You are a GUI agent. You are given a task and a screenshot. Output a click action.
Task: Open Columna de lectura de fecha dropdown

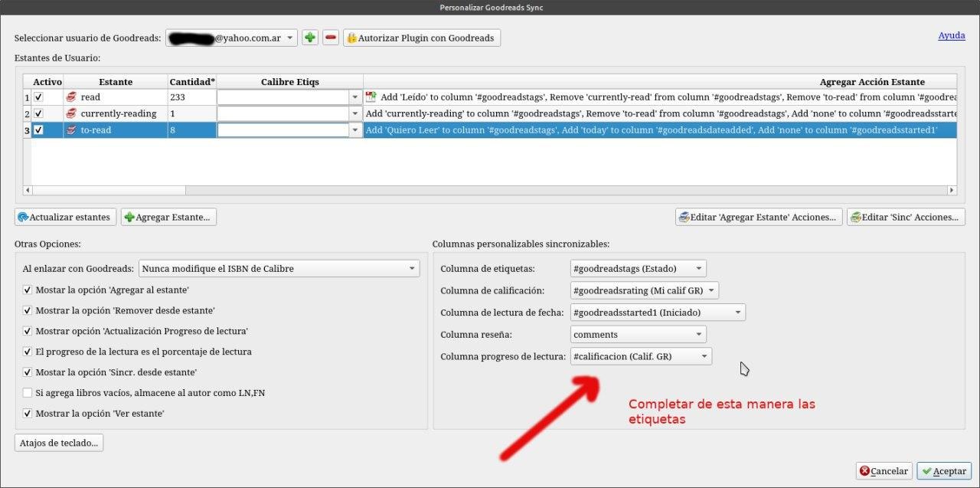pos(658,313)
